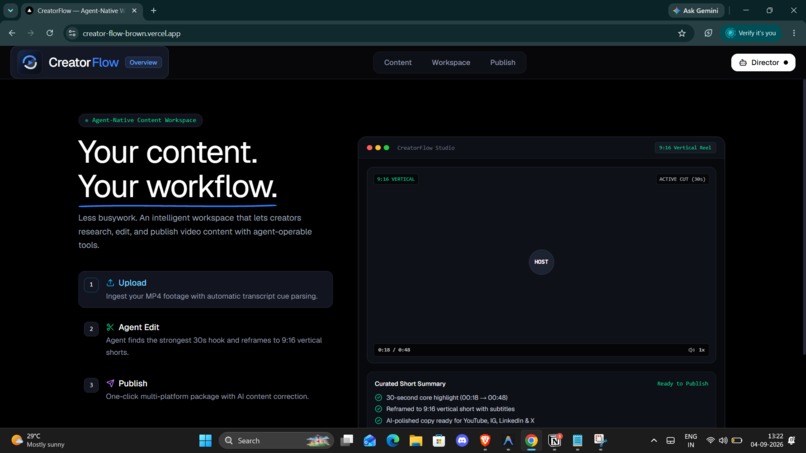Bookmark this page with the star icon
This screenshot has width=806, height=453.
682,33
